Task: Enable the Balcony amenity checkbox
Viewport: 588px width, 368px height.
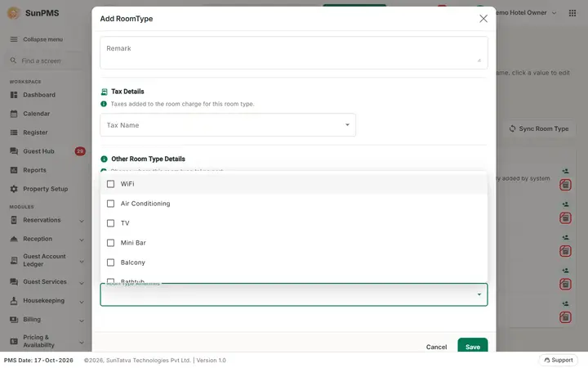Action: (x=110, y=263)
